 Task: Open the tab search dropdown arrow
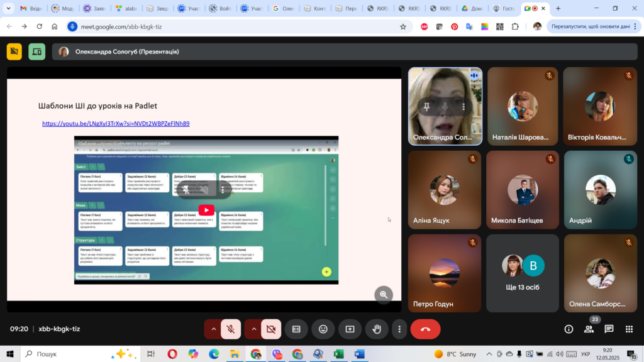8,8
